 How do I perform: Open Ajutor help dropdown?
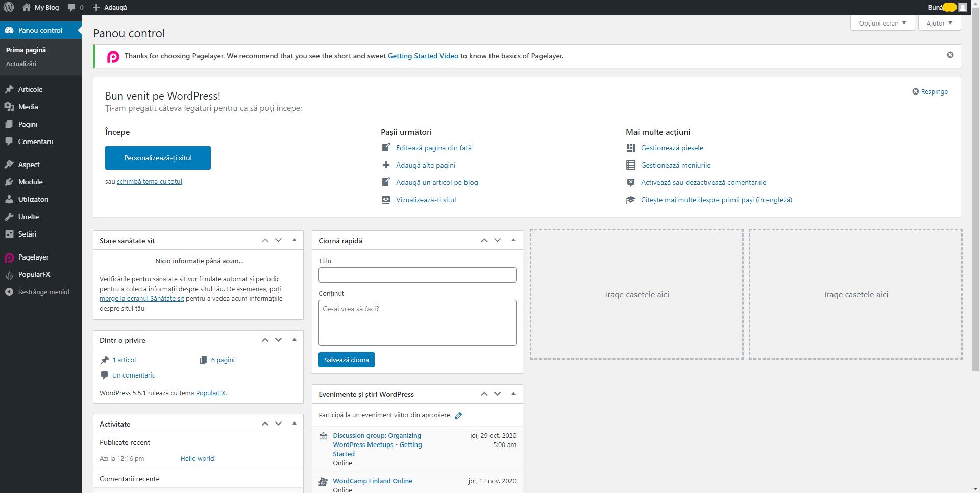tap(940, 23)
